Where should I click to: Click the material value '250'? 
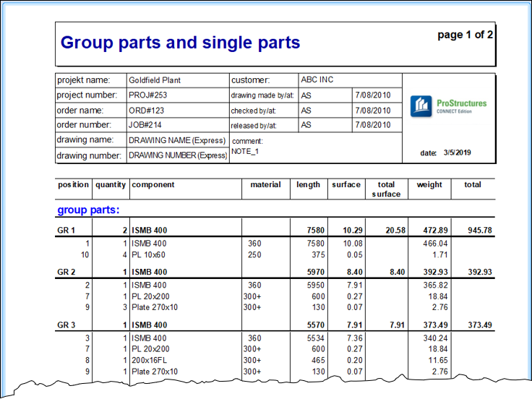(x=254, y=255)
